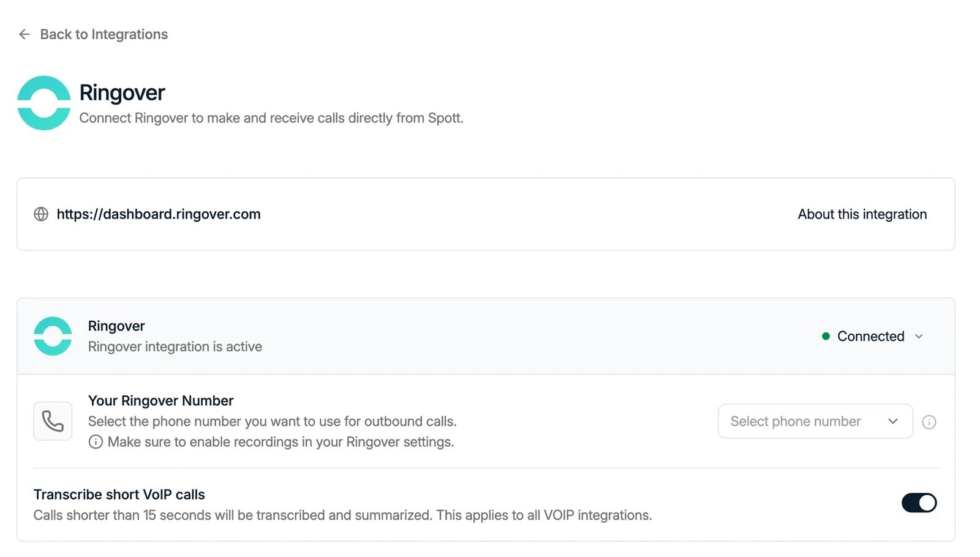This screenshot has width=980, height=557.
Task: Click the back arrow icon
Action: (24, 34)
